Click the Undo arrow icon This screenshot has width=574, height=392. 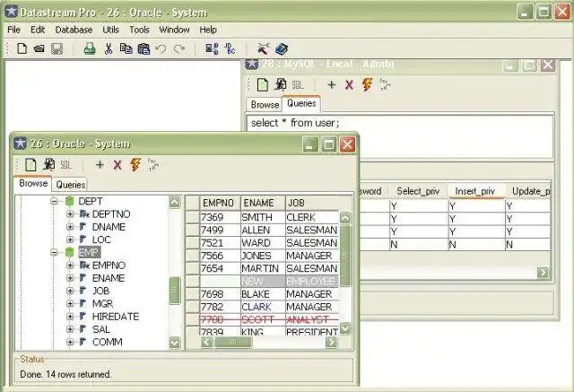[161, 48]
